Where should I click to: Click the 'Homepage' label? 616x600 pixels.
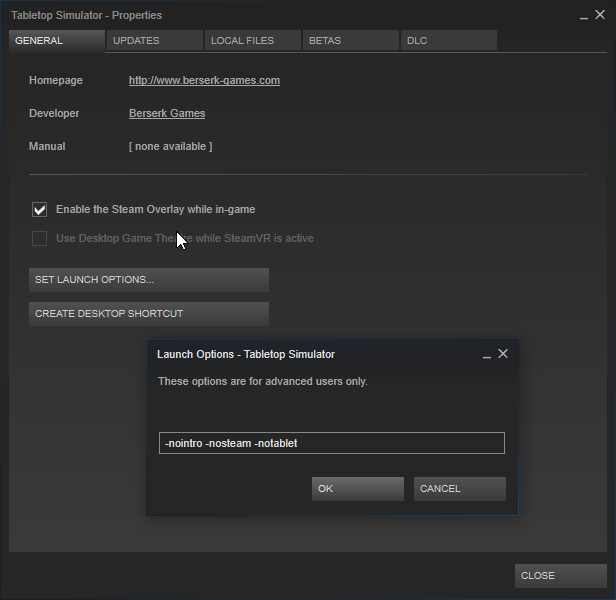(x=56, y=81)
